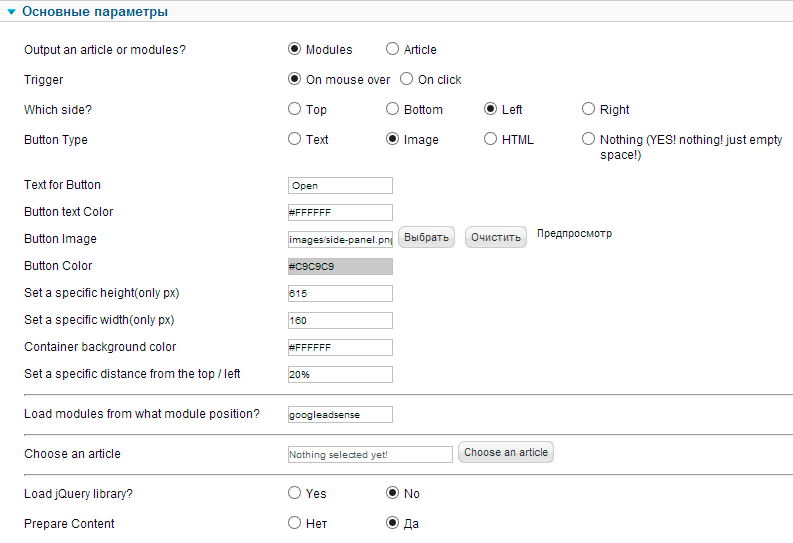Select Right side option
Screen dimensions: 793x543
point(588,109)
